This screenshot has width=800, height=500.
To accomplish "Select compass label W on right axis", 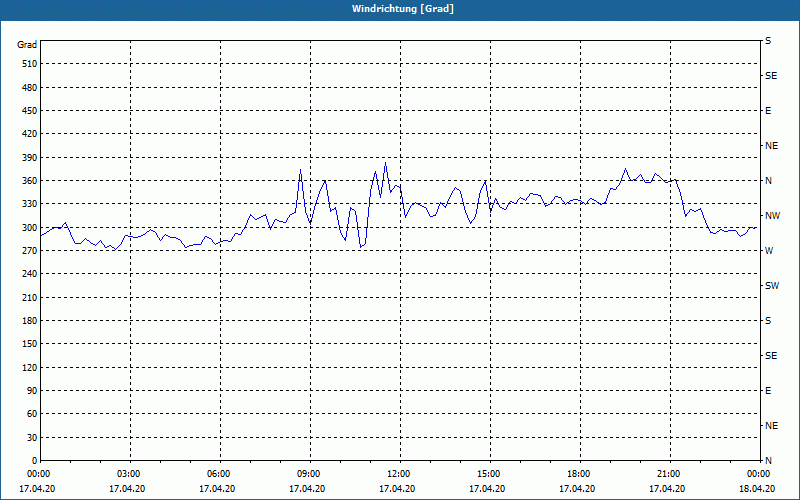I will pyautogui.click(x=769, y=251).
